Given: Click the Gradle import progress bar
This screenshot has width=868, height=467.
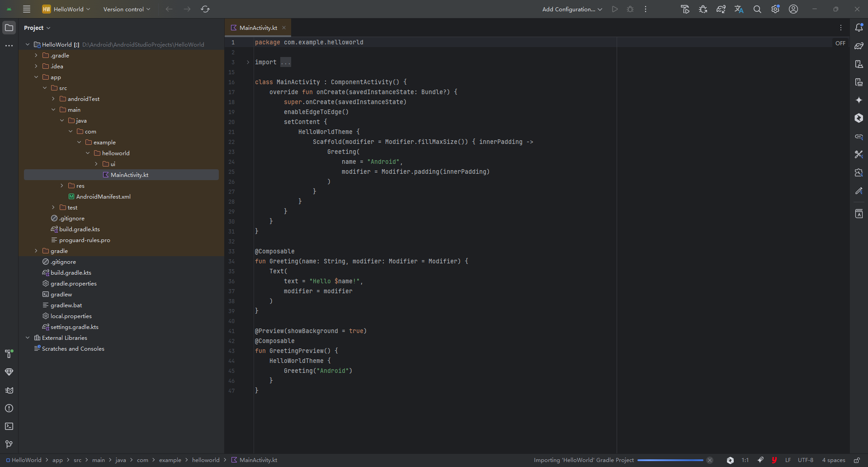Looking at the screenshot, I should 670,460.
